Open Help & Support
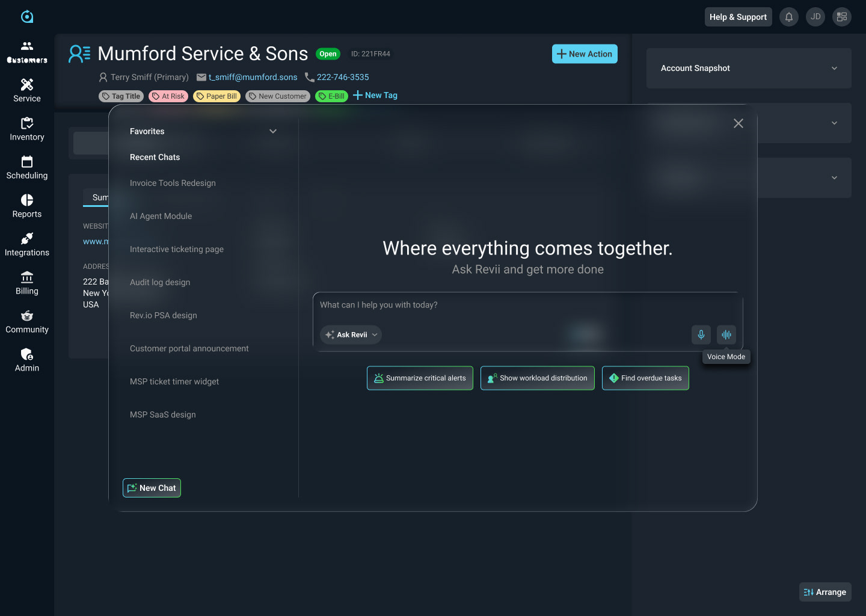Viewport: 866px width, 616px height. pyautogui.click(x=738, y=17)
